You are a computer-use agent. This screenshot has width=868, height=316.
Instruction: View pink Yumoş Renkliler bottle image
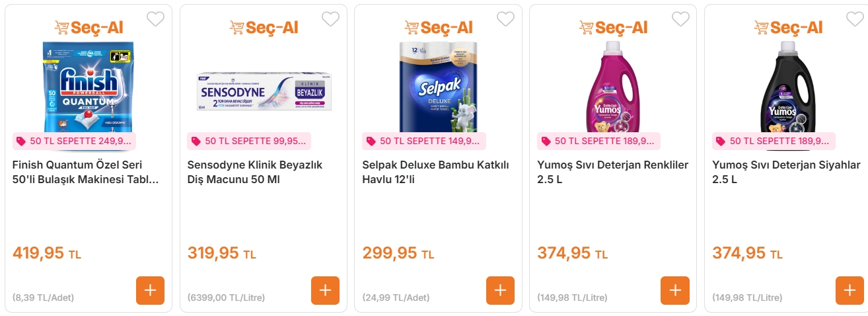point(613,86)
